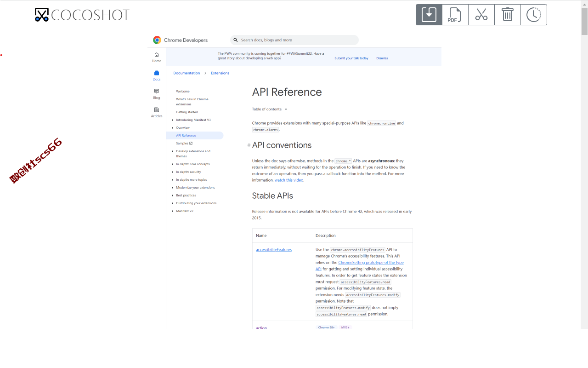Dismiss the PWA Summit banner
Image resolution: width=588 pixels, height=368 pixels.
click(x=382, y=58)
